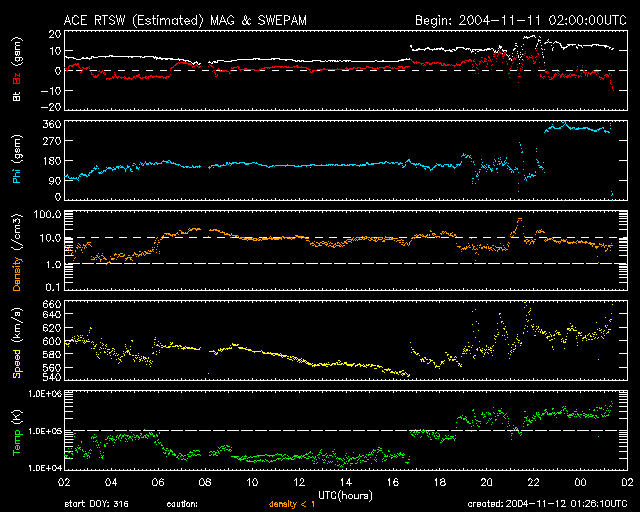Click the ACE RTSW (Estimated) MAG & SWEPAM title
The height and width of the screenshot is (512, 640).
[x=185, y=20]
